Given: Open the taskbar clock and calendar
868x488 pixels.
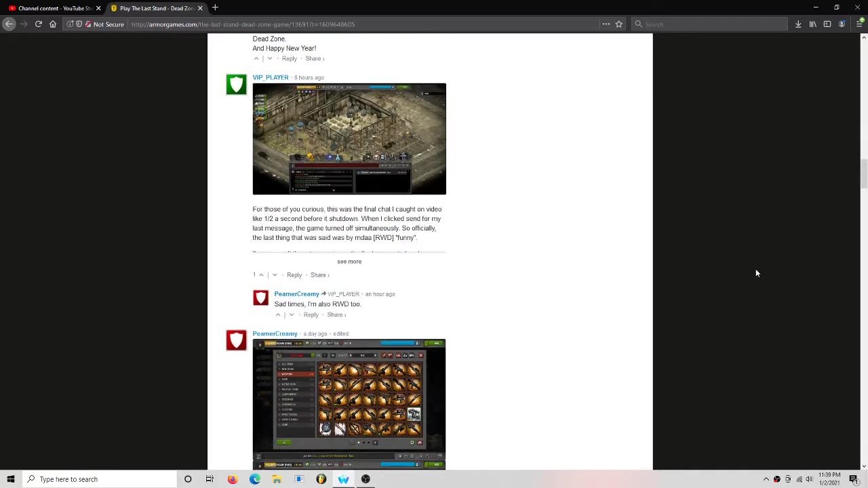Looking at the screenshot, I should coord(830,479).
